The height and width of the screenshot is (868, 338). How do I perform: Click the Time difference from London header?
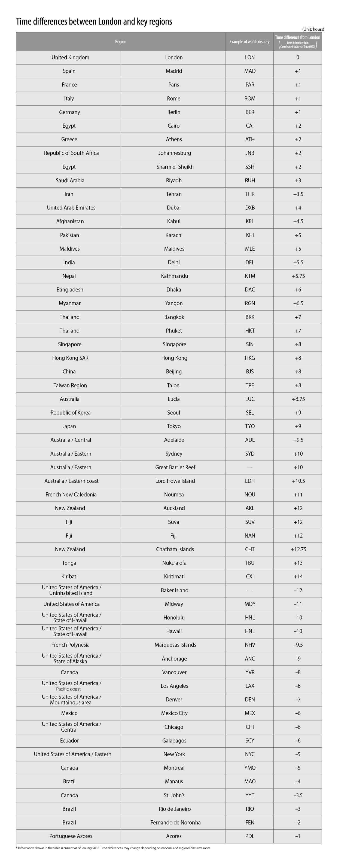297,38
